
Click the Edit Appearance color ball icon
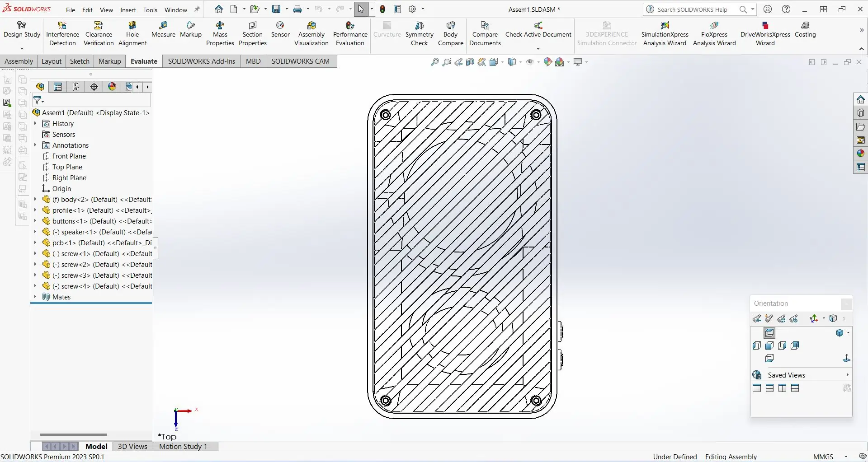[x=548, y=62]
